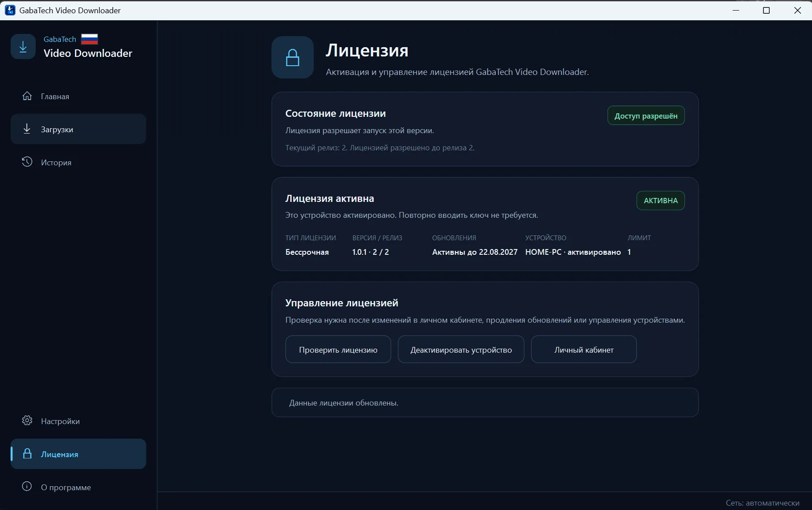Open Настройки from the sidebar
This screenshot has height=510, width=812.
78,421
